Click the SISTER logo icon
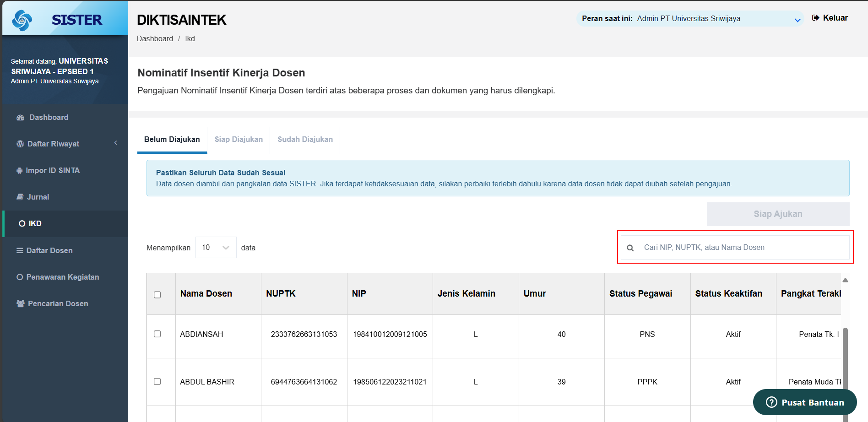This screenshot has width=868, height=422. 22,20
